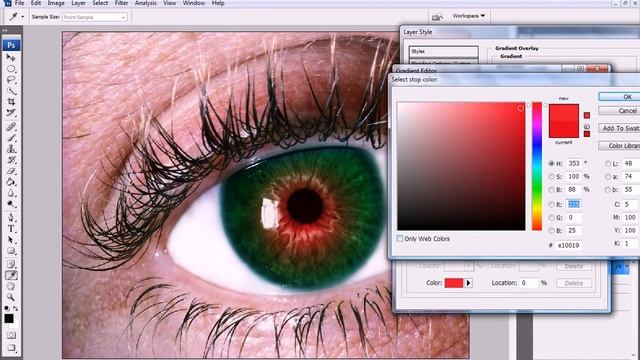Image resolution: width=640 pixels, height=360 pixels.
Task: Click the hex value field e10019
Action: (x=569, y=245)
